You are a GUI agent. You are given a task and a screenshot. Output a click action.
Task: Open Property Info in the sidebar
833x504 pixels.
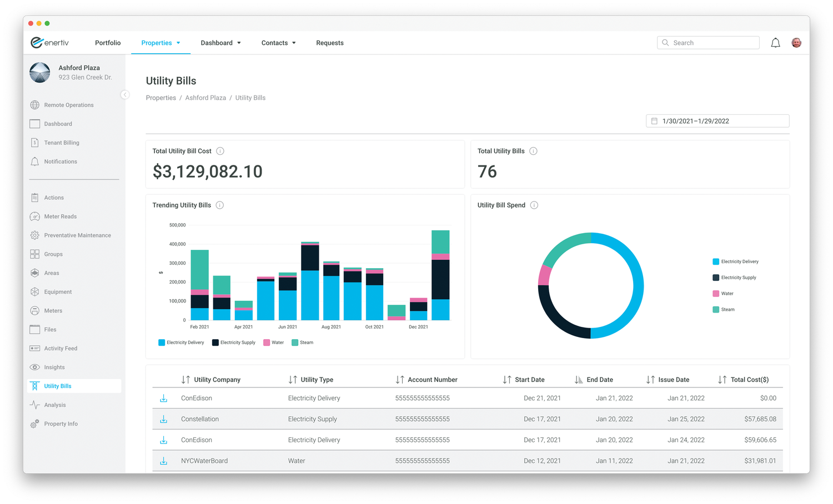[54, 424]
